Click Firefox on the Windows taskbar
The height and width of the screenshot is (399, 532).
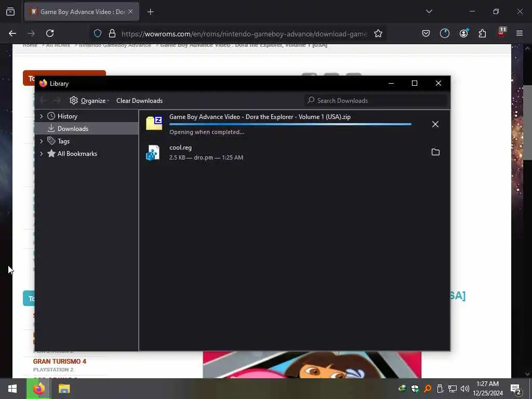(x=38, y=389)
